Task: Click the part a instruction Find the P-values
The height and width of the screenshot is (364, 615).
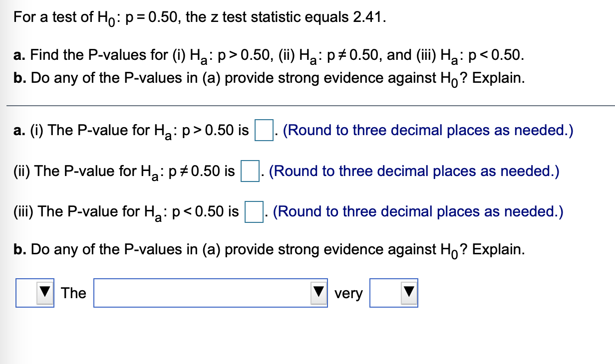Action: (269, 56)
